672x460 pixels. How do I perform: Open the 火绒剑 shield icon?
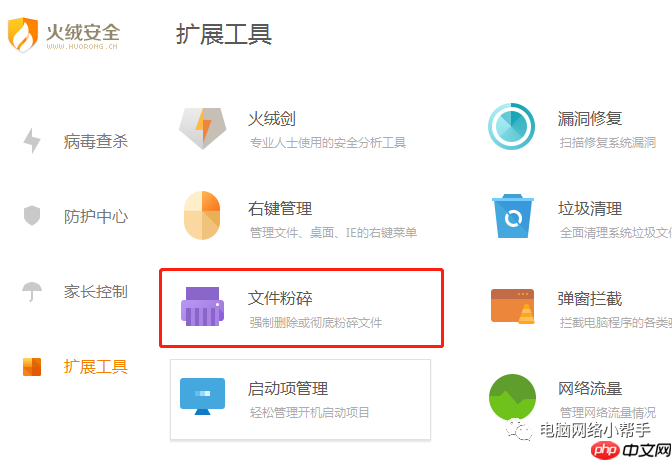click(x=202, y=126)
